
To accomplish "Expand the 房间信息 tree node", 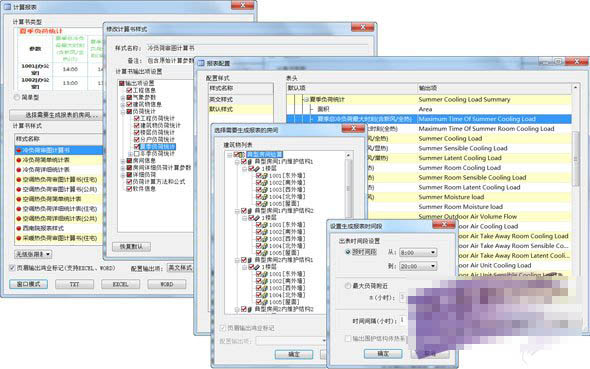I will coord(122,161).
